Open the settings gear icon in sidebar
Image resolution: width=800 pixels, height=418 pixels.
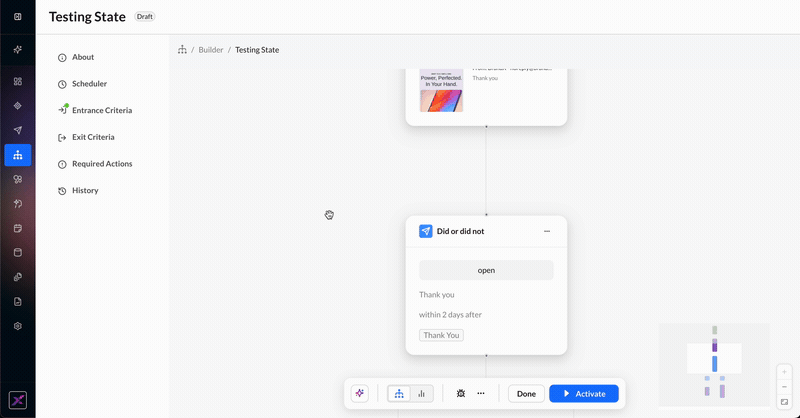click(x=18, y=326)
